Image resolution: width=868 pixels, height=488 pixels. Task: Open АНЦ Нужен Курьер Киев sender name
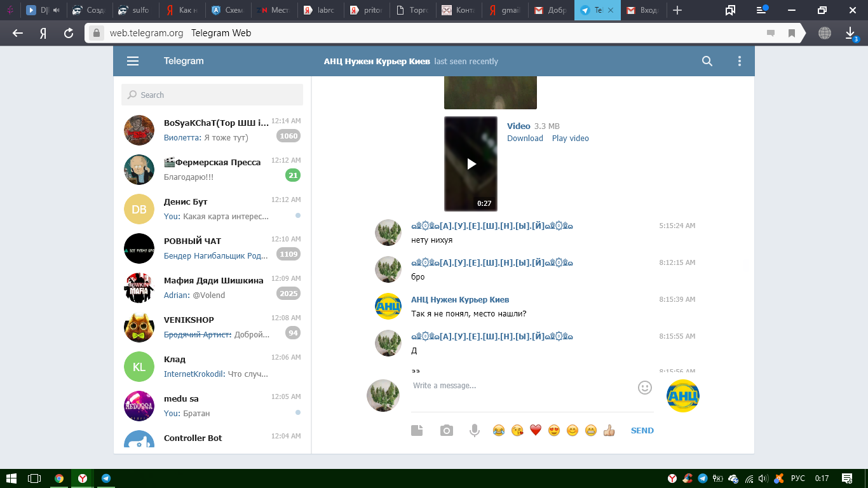460,299
